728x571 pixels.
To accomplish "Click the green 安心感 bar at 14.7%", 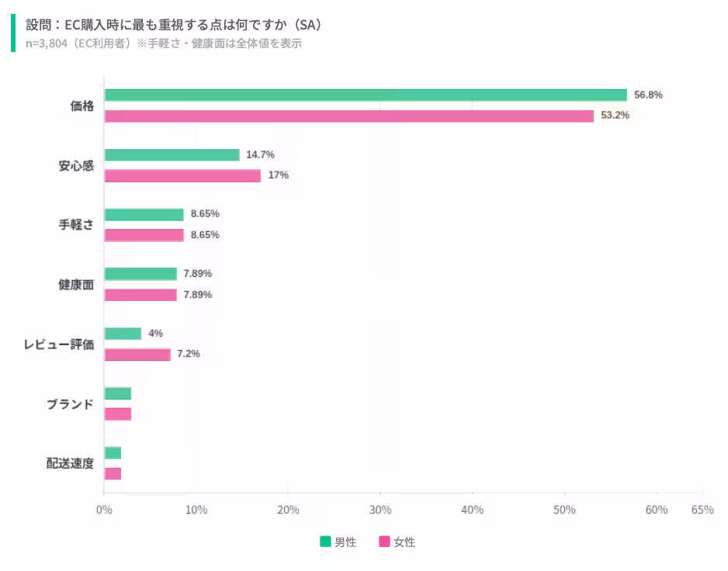I will click(x=172, y=154).
